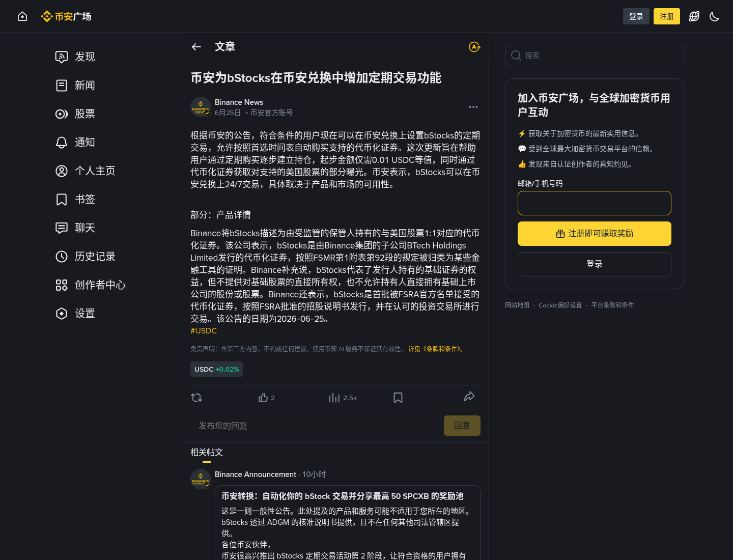Bookmark the article with bookmark icon

pyautogui.click(x=398, y=398)
